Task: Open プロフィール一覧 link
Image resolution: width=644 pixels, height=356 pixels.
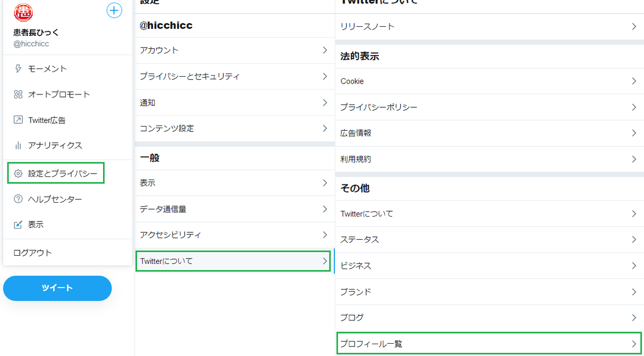Action: click(x=489, y=344)
